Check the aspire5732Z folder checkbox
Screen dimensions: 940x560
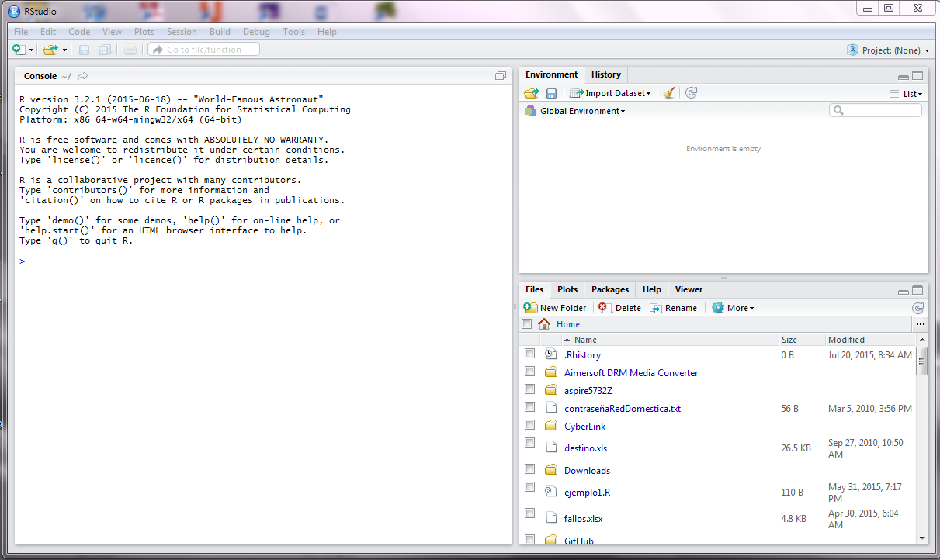[x=529, y=389]
